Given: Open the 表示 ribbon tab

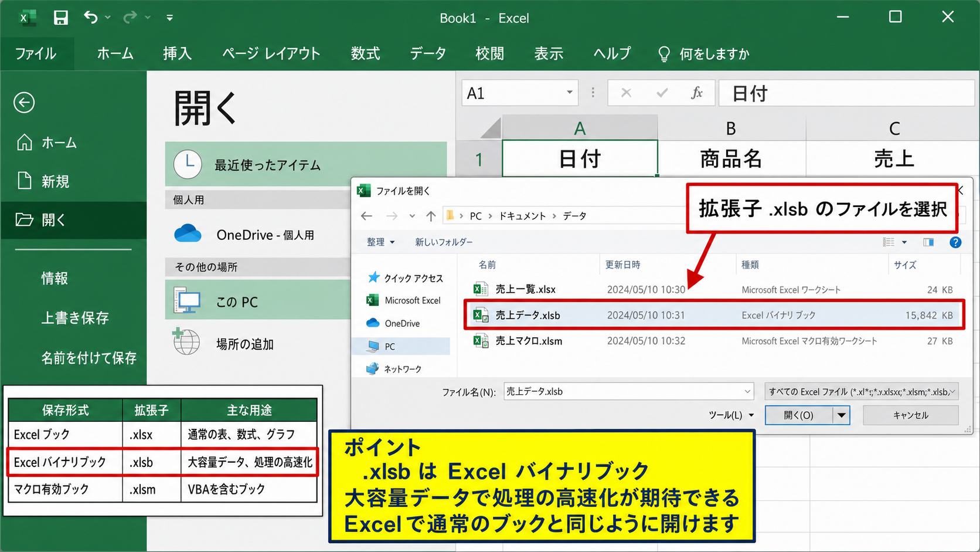Looking at the screenshot, I should coord(549,54).
